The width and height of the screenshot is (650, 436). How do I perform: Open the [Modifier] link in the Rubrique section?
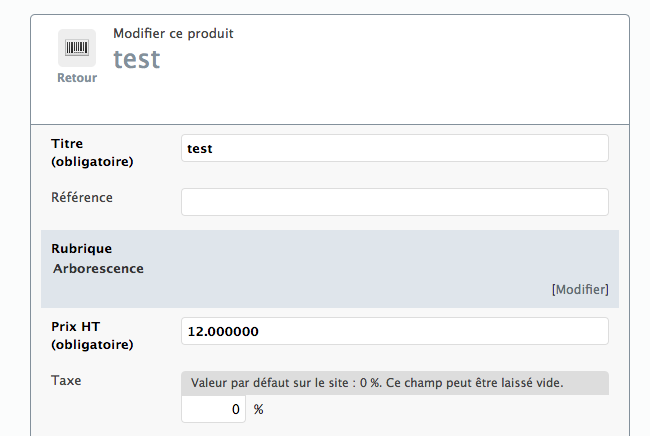[580, 289]
